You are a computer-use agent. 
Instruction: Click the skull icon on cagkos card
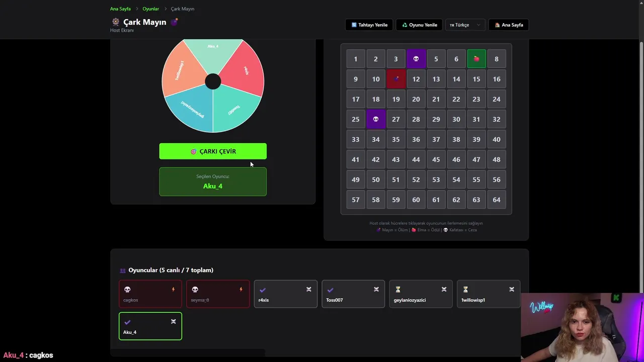[127, 290]
